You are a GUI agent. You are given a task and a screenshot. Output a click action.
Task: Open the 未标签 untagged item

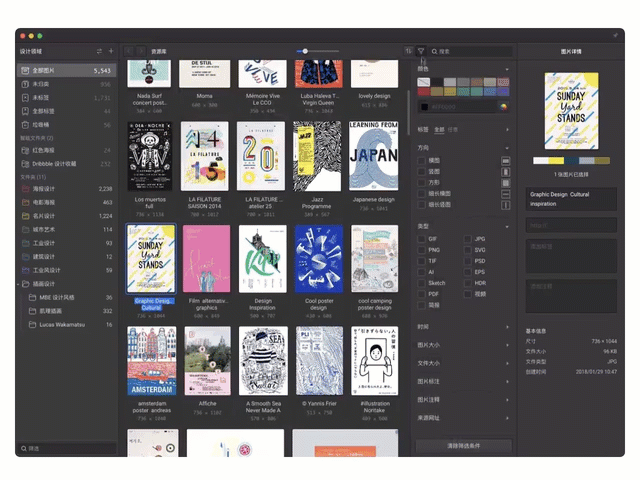67,98
